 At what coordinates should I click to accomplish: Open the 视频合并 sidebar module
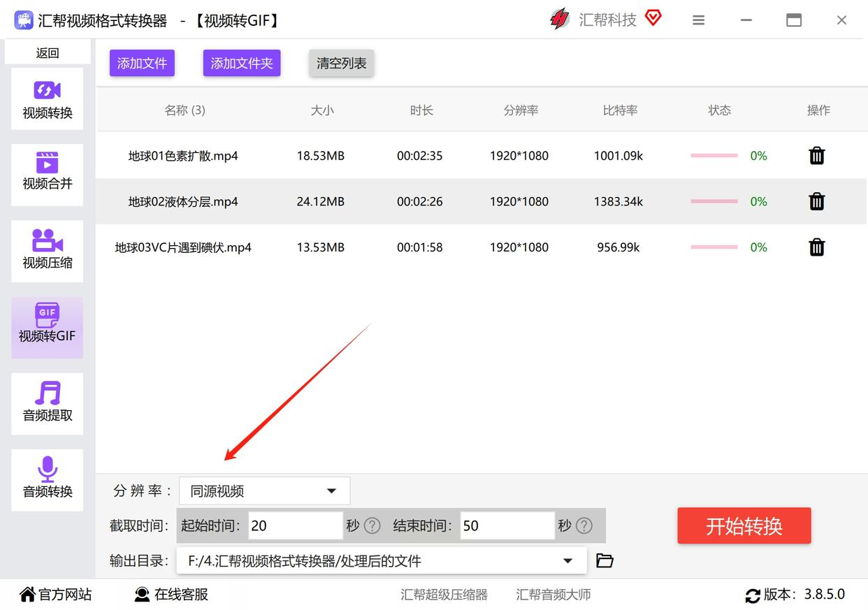click(48, 172)
